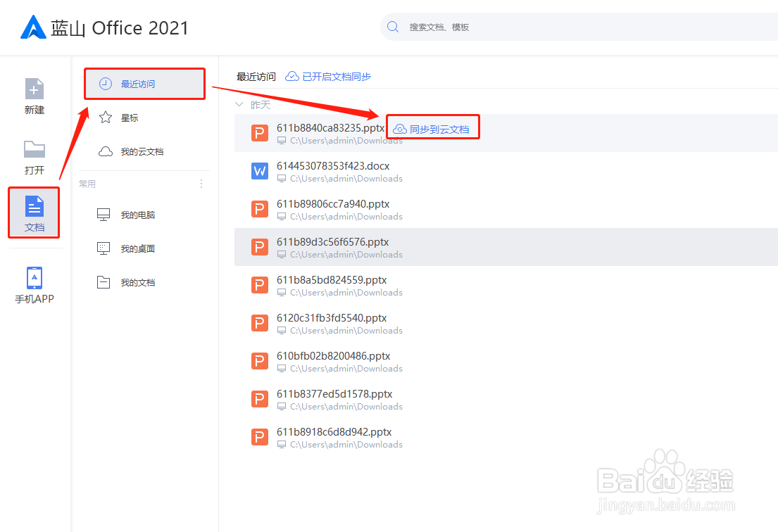The image size is (778, 532).
Task: Click the 新建 new document icon
Action: [x=34, y=89]
